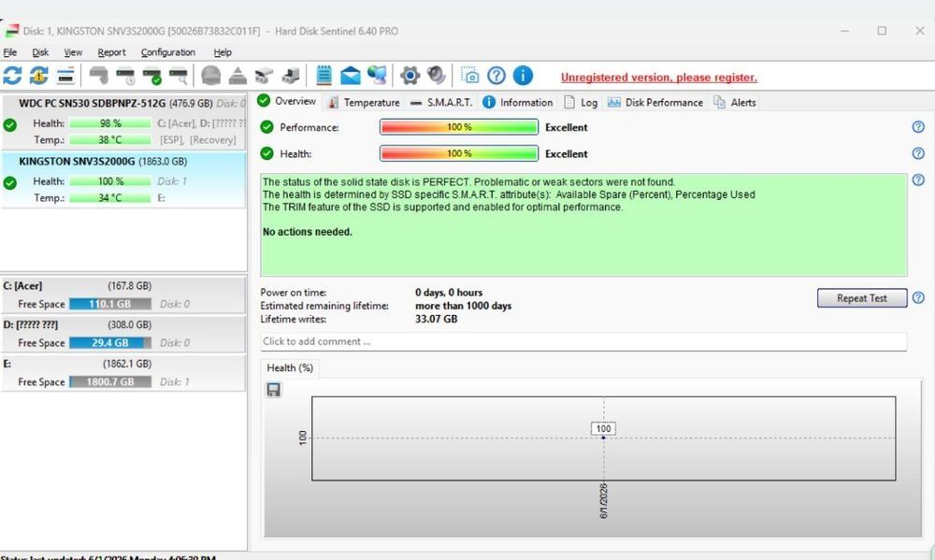This screenshot has width=935, height=560.
Task: Select the C: [Acer] partition entry
Action: 123,294
